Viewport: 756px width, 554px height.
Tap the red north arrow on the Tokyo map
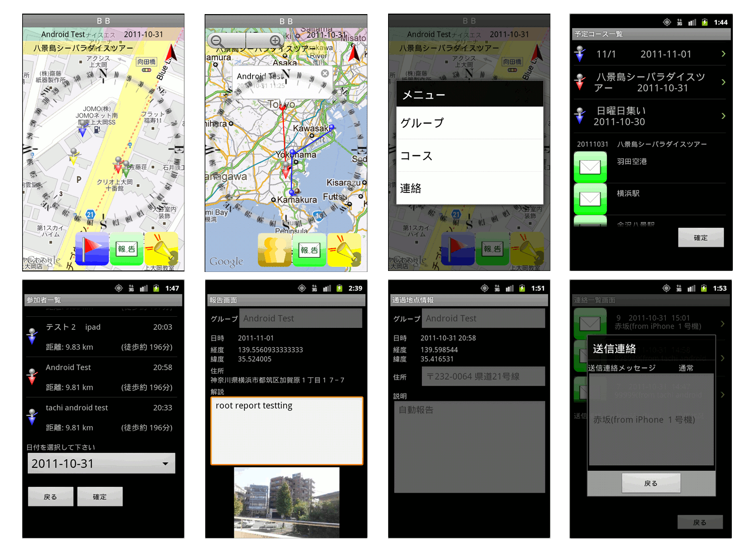pyautogui.click(x=354, y=53)
